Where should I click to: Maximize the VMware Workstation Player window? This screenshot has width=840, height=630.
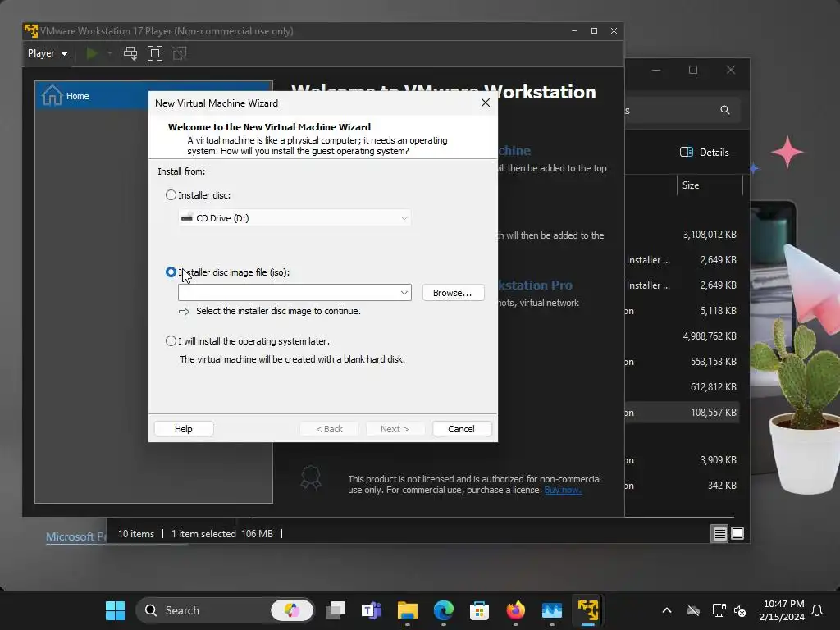pyautogui.click(x=594, y=30)
